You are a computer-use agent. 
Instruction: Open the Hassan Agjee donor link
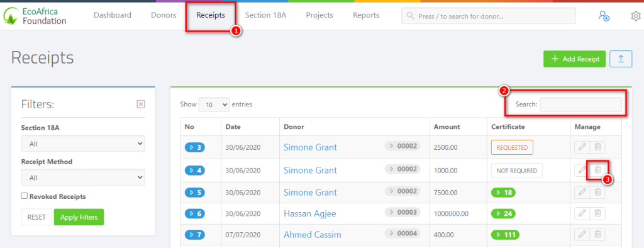(x=311, y=214)
